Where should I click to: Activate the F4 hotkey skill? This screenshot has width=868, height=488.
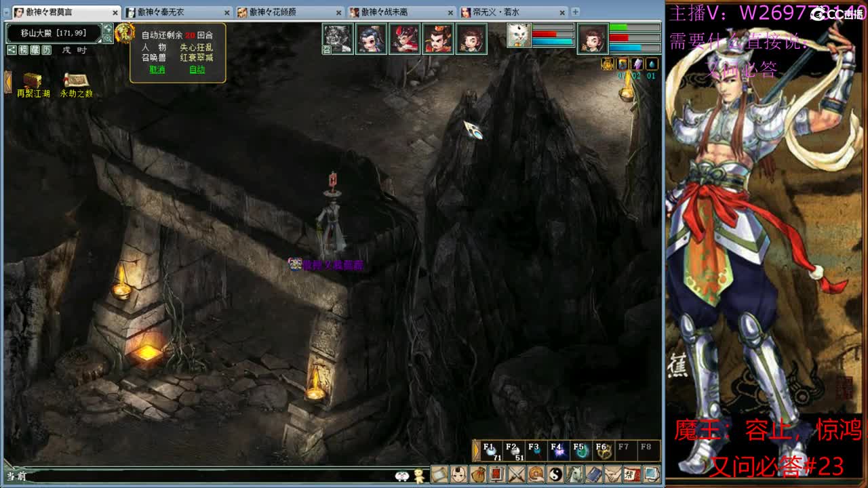coord(558,451)
